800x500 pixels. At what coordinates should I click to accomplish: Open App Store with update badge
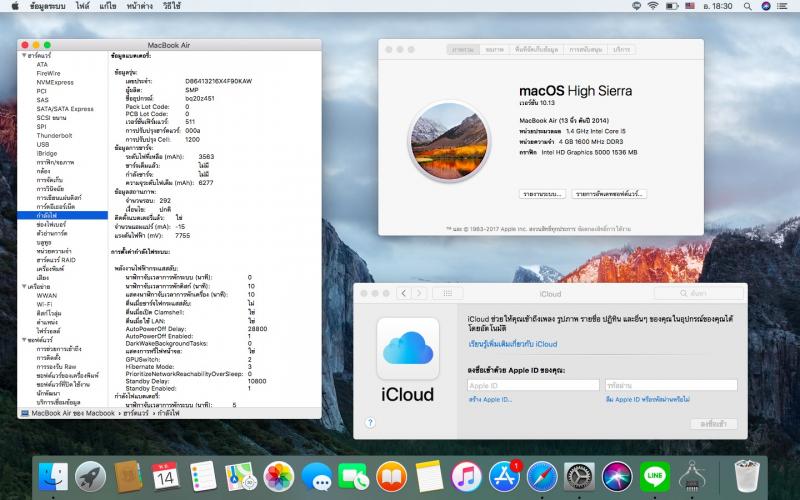[504, 477]
